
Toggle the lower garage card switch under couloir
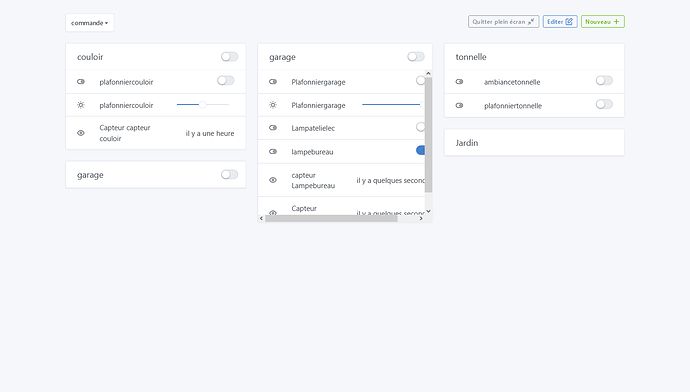(x=229, y=175)
